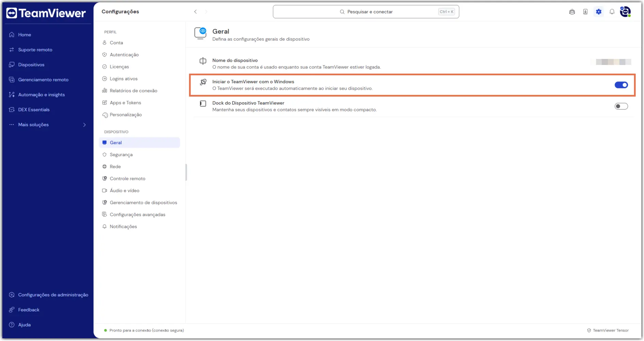Click Gerenciamento remoto icon
The height and width of the screenshot is (341, 644).
(x=12, y=80)
